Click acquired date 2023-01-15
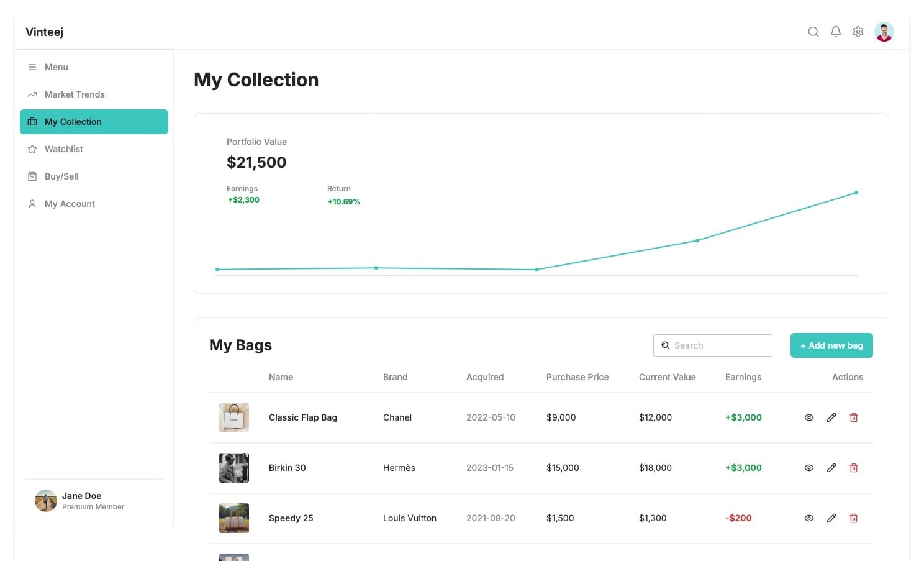This screenshot has width=924, height=561. pyautogui.click(x=490, y=468)
